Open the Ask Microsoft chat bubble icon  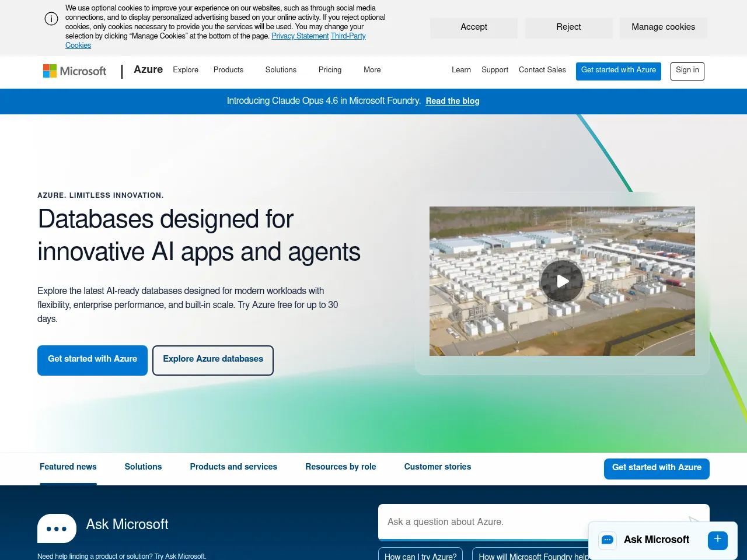tap(607, 540)
